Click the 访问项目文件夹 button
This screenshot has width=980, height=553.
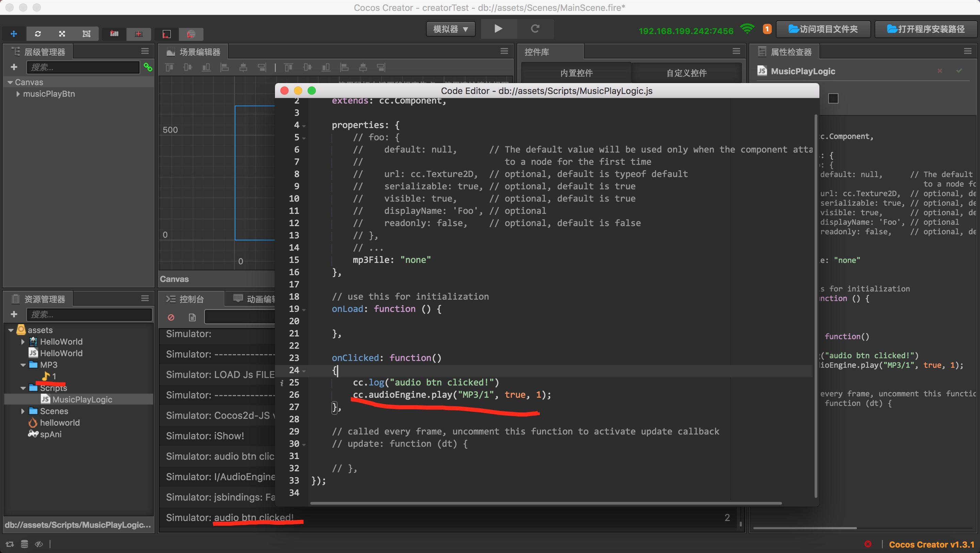tap(823, 29)
